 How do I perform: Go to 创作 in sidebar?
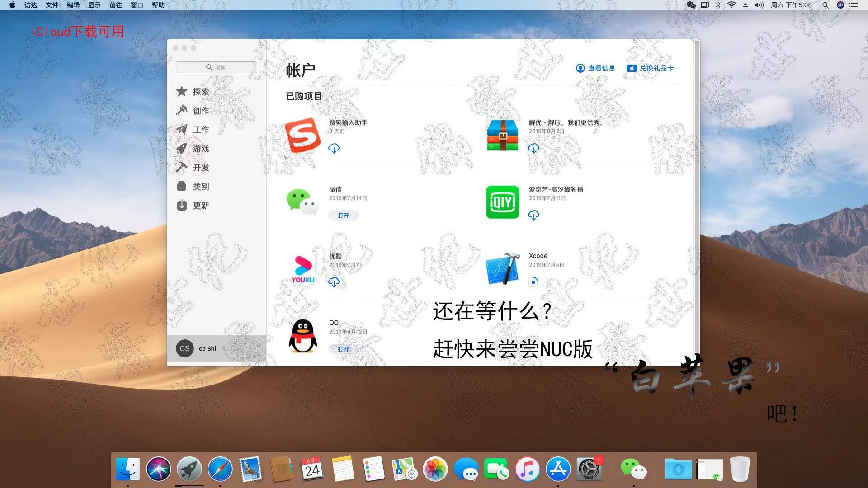pos(193,111)
